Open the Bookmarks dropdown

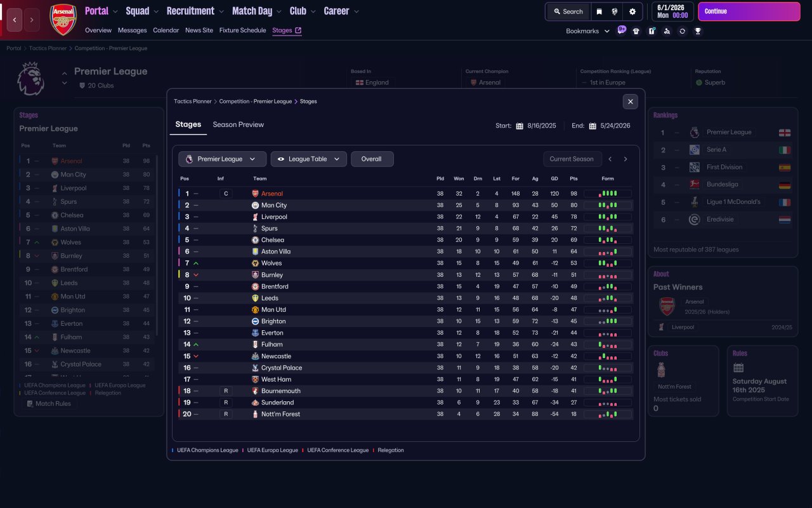tap(588, 31)
